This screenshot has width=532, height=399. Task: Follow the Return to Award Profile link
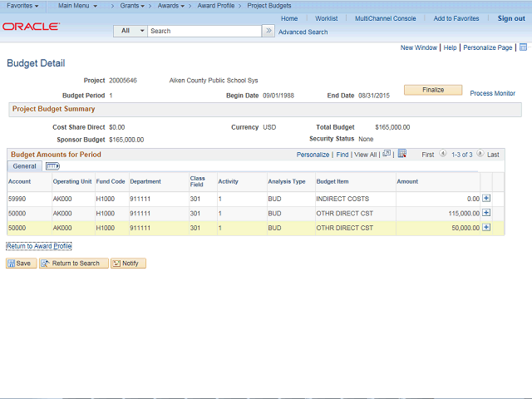(39, 246)
